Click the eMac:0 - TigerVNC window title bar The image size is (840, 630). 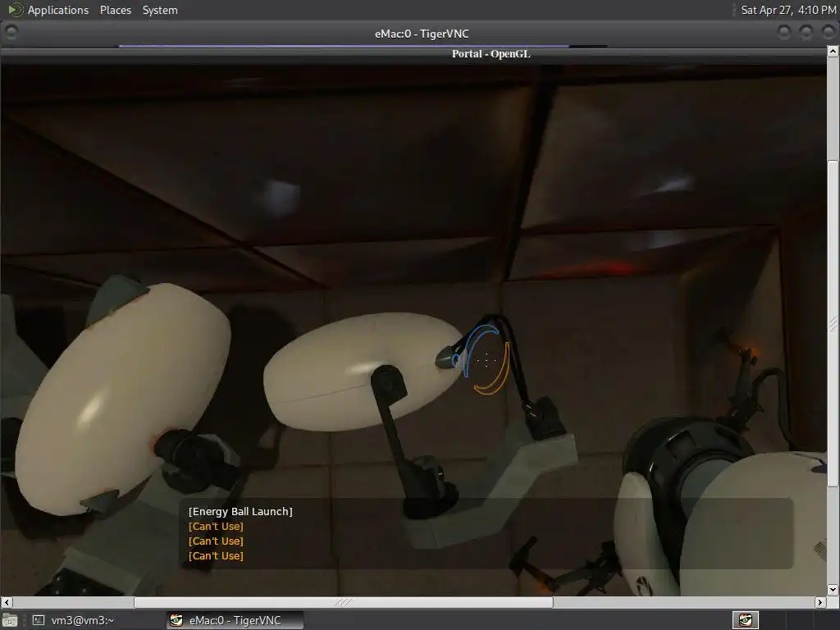[421, 34]
